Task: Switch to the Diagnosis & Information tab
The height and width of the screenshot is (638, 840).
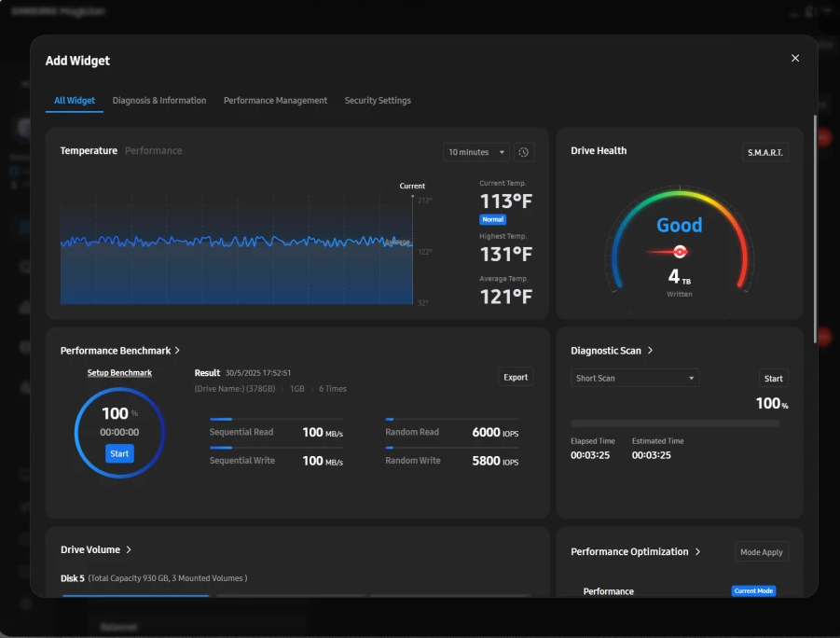Action: point(159,101)
